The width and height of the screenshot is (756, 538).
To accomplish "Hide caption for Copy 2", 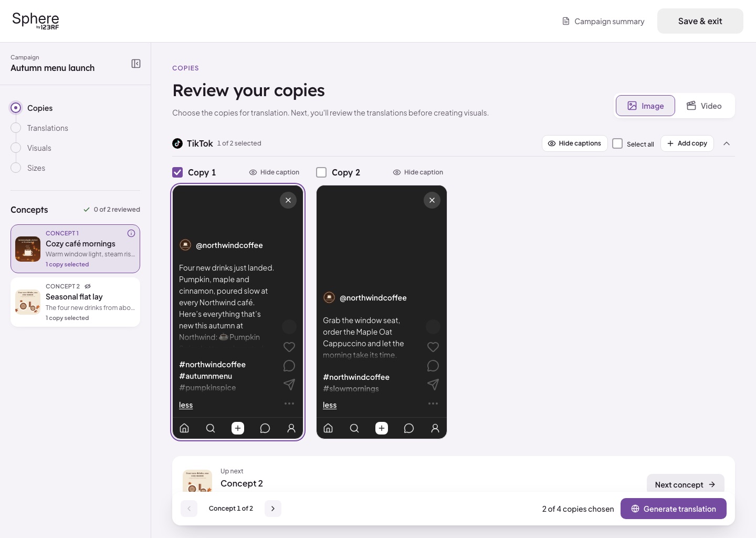I will pos(418,172).
